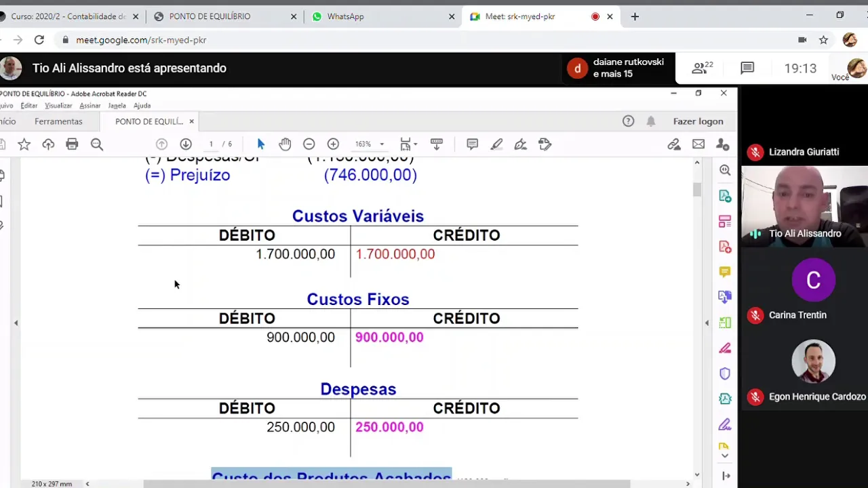
Task: Open the fit page options dropdown
Action: click(408, 144)
